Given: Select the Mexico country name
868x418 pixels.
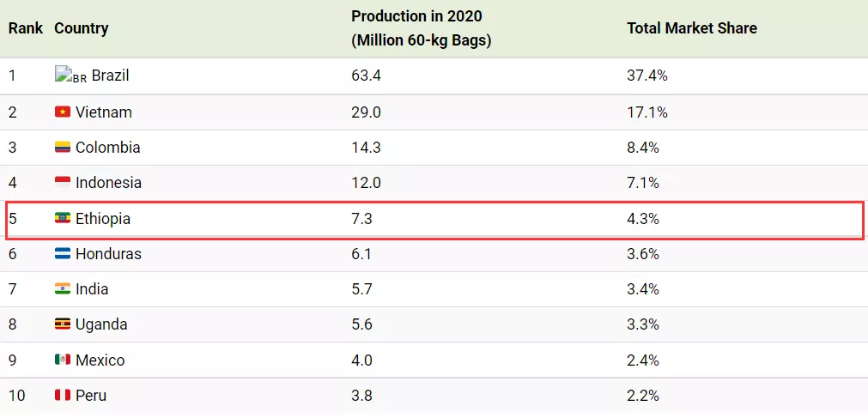Looking at the screenshot, I should point(100,360).
